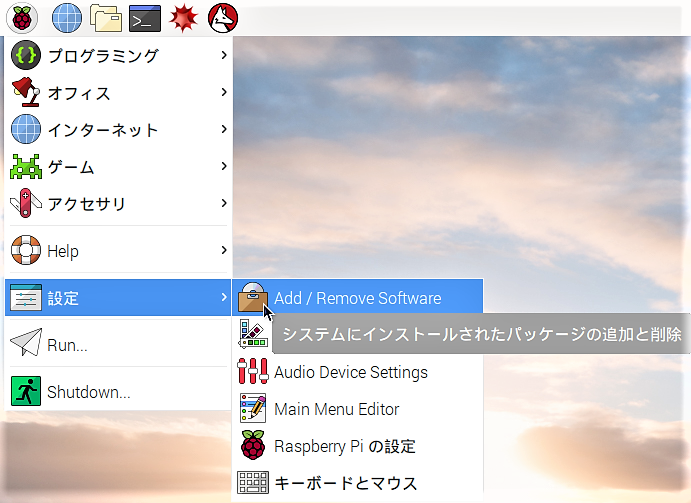Select the インターネット menu entry
Viewport: 691px width, 503px height.
point(118,129)
